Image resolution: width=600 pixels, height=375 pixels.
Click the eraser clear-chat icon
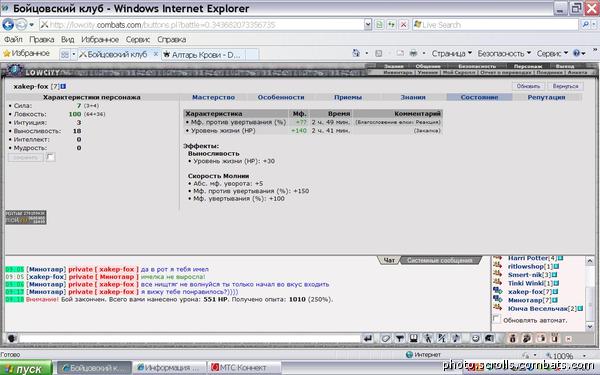[x=386, y=338]
